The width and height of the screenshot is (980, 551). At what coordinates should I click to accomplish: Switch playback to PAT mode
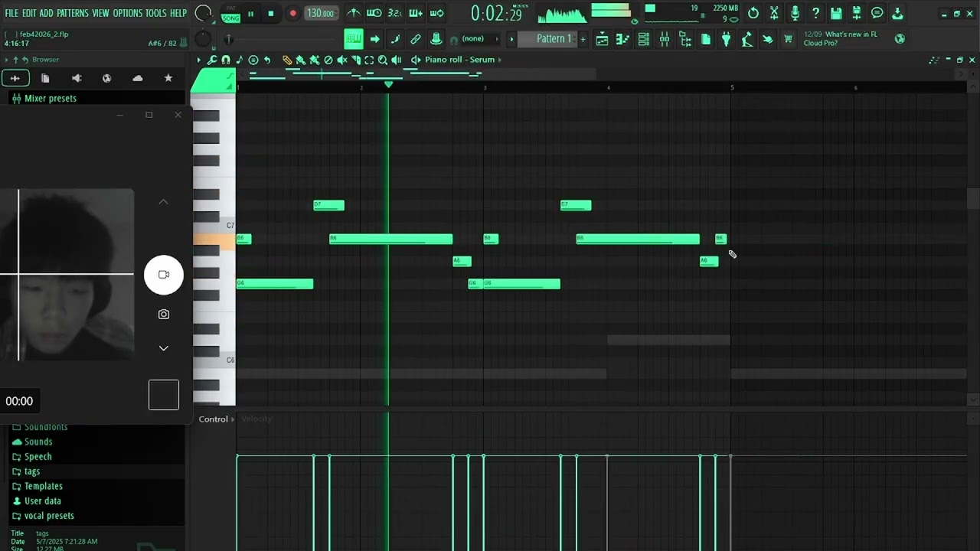pyautogui.click(x=230, y=8)
